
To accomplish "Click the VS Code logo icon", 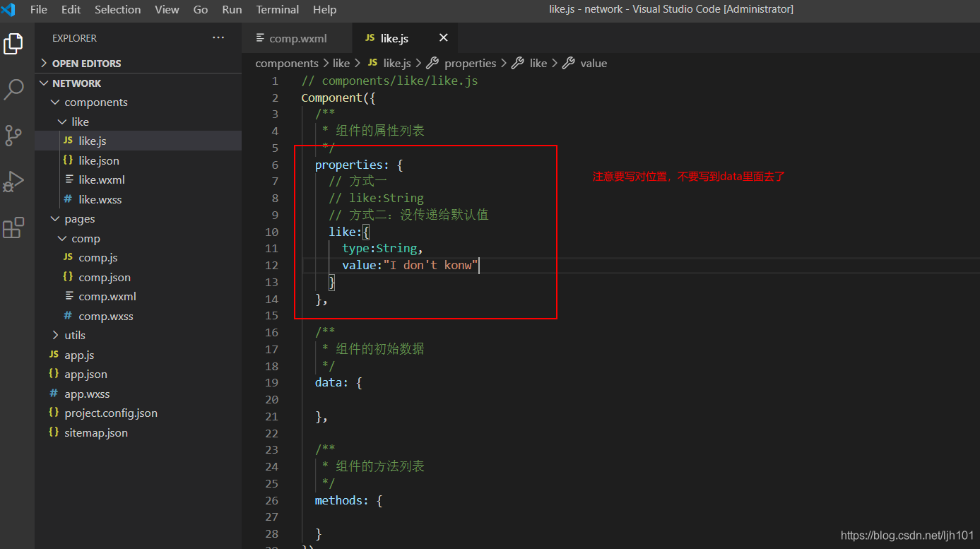I will click(x=8, y=9).
